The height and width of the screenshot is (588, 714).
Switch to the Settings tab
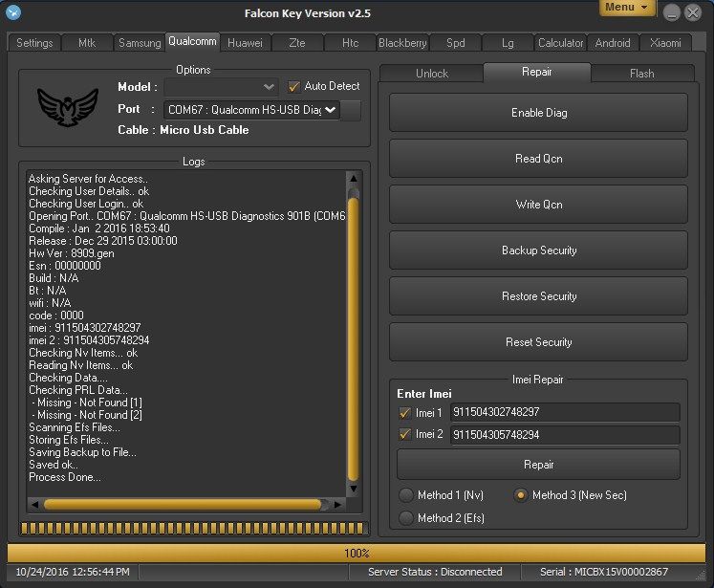coord(34,43)
